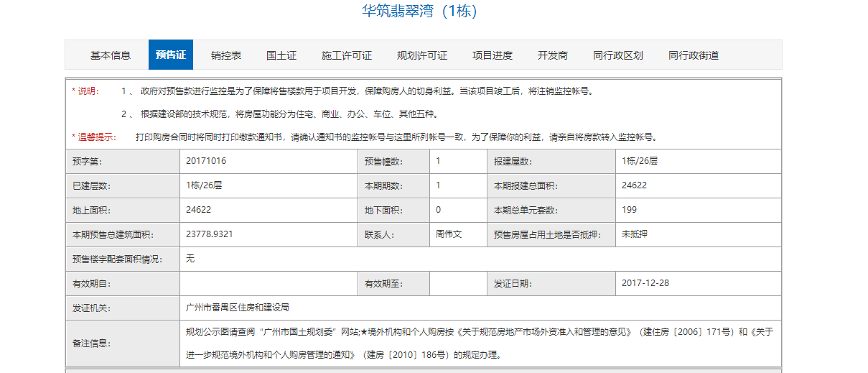This screenshot has width=868, height=373.
Task: Click the contact name 周伟文
Action: point(449,234)
